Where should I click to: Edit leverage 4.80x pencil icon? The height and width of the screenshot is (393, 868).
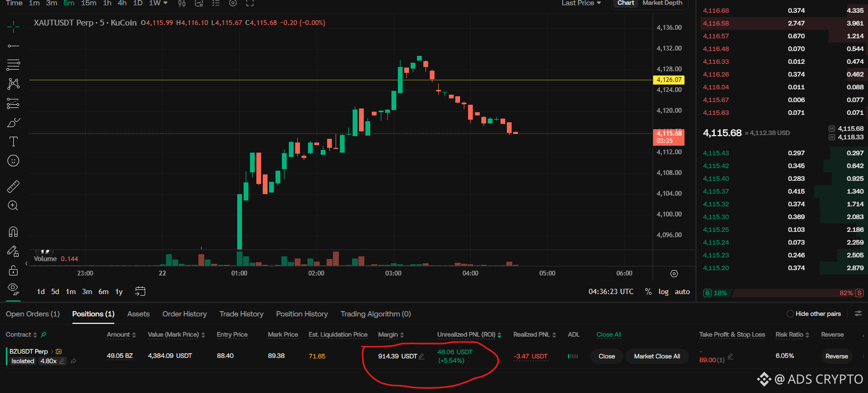pyautogui.click(x=62, y=361)
